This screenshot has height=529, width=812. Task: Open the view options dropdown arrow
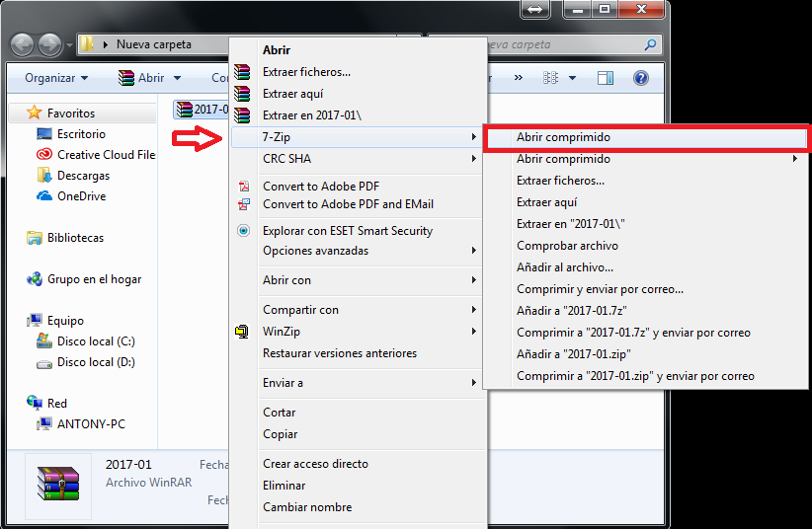(x=572, y=78)
